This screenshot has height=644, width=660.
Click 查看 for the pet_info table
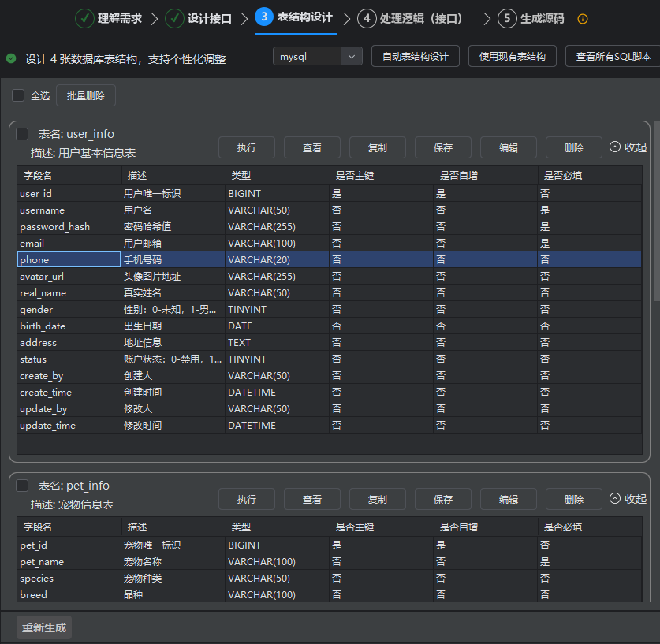tap(312, 499)
